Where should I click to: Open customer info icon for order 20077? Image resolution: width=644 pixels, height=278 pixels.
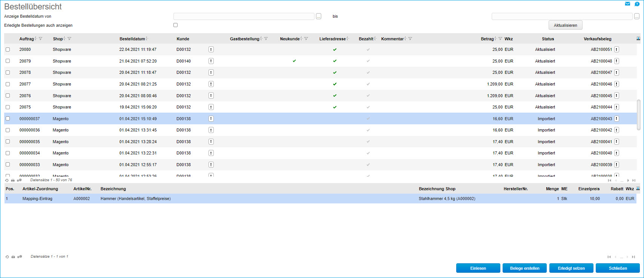[x=211, y=84]
